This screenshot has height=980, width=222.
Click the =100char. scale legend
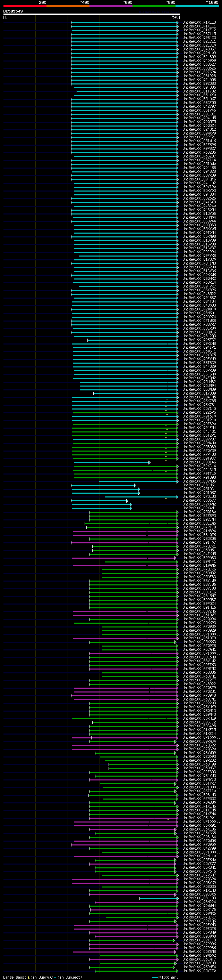click(x=165, y=977)
